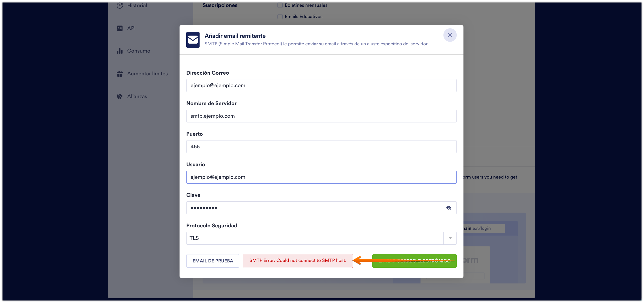Viewport: 644px width, 303px height.
Task: Click the SMTP Error message box
Action: pos(297,261)
